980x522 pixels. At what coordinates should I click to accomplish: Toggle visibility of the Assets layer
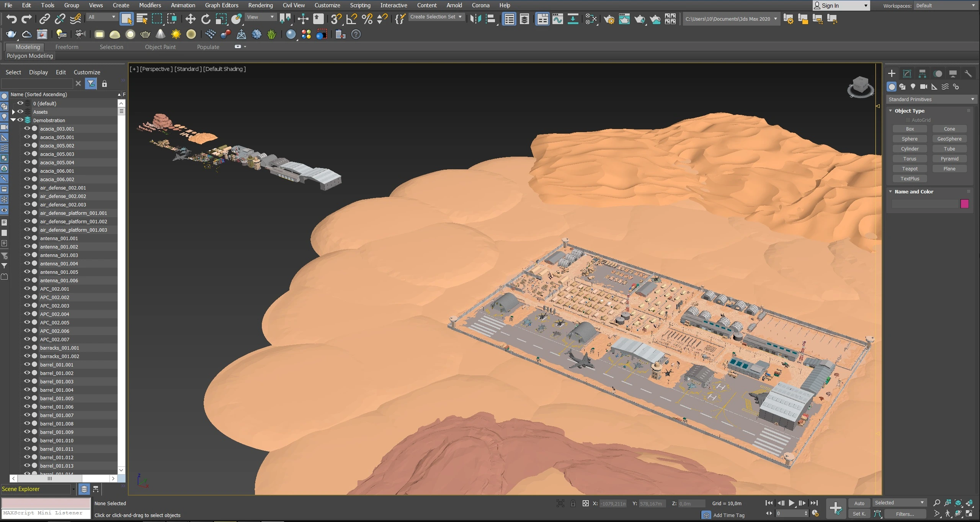click(20, 112)
